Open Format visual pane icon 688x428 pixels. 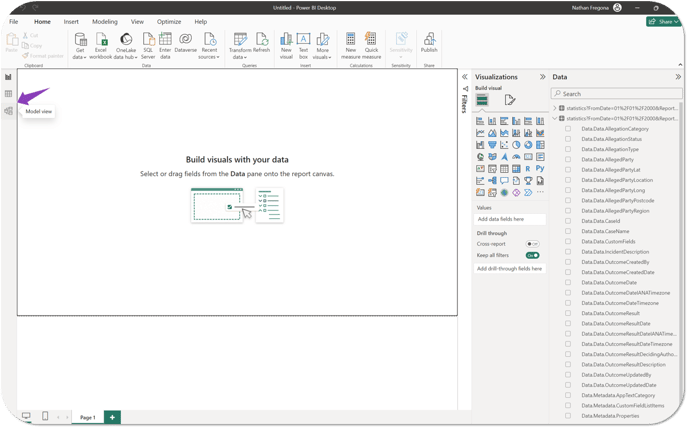click(x=509, y=100)
